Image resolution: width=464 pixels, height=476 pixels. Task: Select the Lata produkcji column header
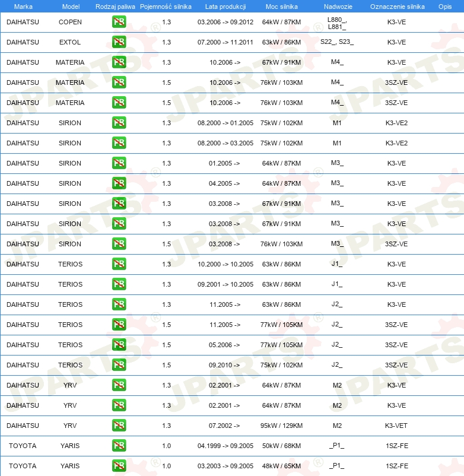pos(225,7)
